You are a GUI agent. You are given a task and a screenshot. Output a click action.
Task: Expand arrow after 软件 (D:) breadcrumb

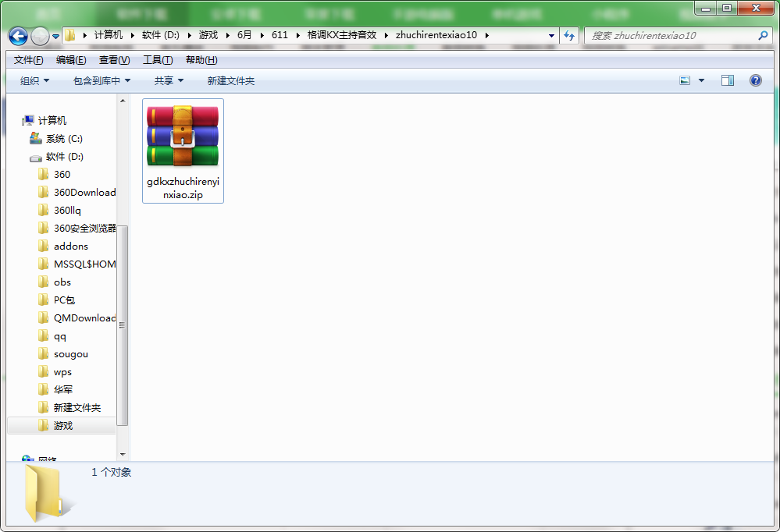189,35
